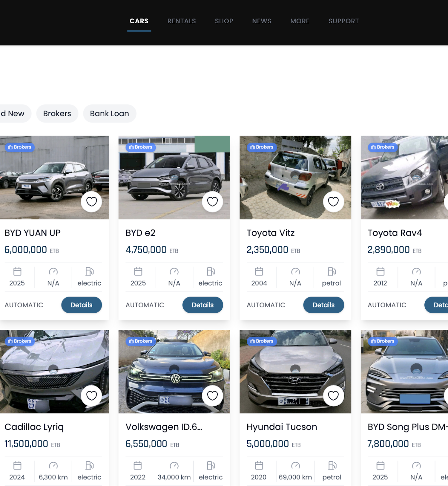Click the calendar year icon on Toyota Rav4
Image resolution: width=448 pixels, height=486 pixels.
[380, 271]
